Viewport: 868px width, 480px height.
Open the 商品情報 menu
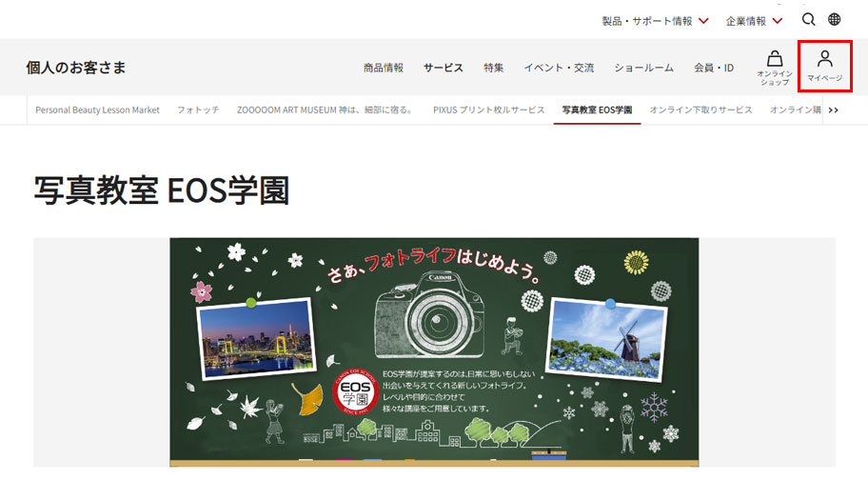(x=384, y=68)
